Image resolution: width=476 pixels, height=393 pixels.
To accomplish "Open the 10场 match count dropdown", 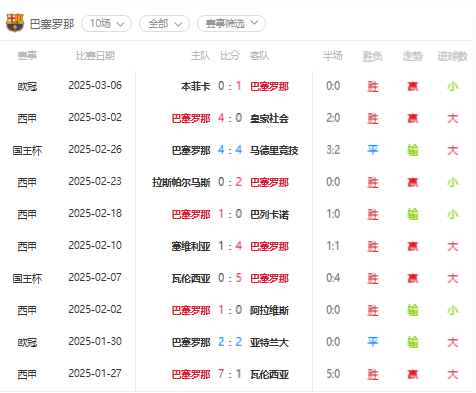I will click(106, 24).
